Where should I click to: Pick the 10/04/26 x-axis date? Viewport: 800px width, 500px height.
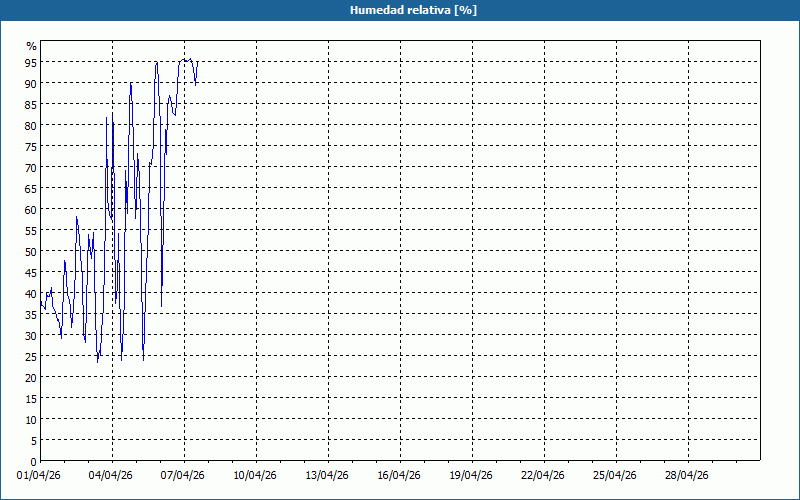[256, 475]
